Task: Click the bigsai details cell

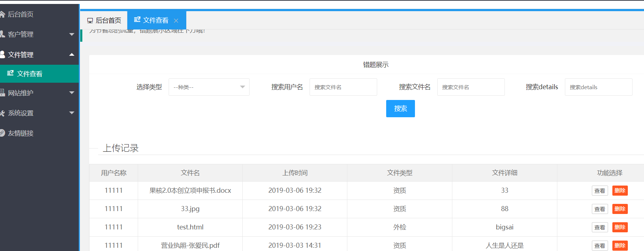Action: click(504, 227)
